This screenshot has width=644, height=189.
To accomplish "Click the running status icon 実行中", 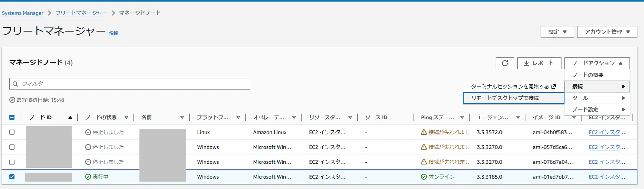I will click(88, 177).
